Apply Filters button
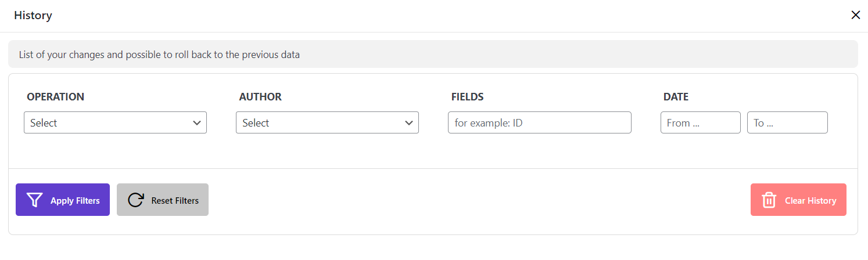Screen dimensions: 868x260 point(63,200)
